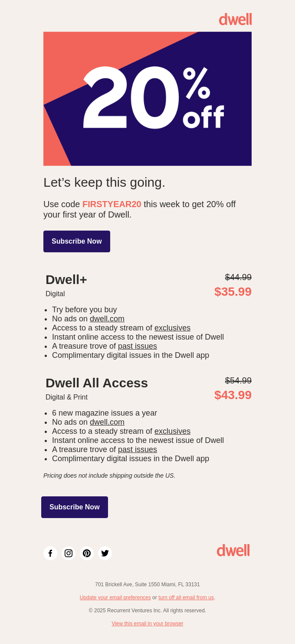Image resolution: width=295 pixels, height=644 pixels.
Task: Click the Facebook icon in footer
Action: 50,553
